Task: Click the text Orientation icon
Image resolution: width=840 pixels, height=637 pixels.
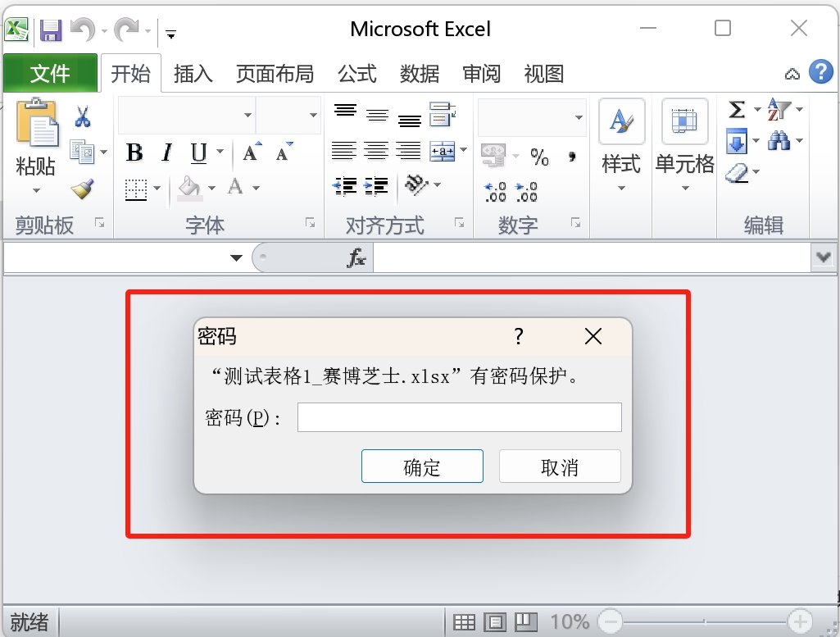Action: pos(417,186)
